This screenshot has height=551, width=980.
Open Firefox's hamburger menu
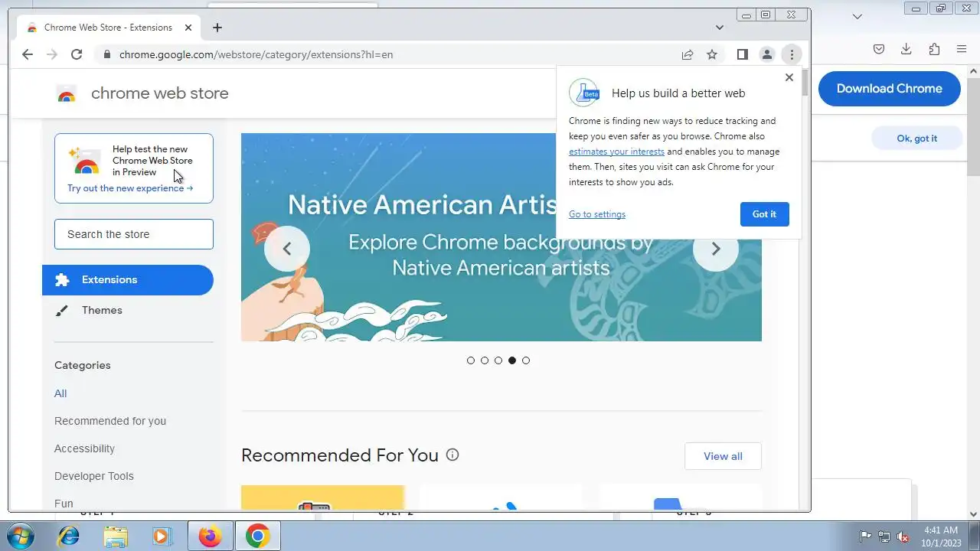(962, 49)
